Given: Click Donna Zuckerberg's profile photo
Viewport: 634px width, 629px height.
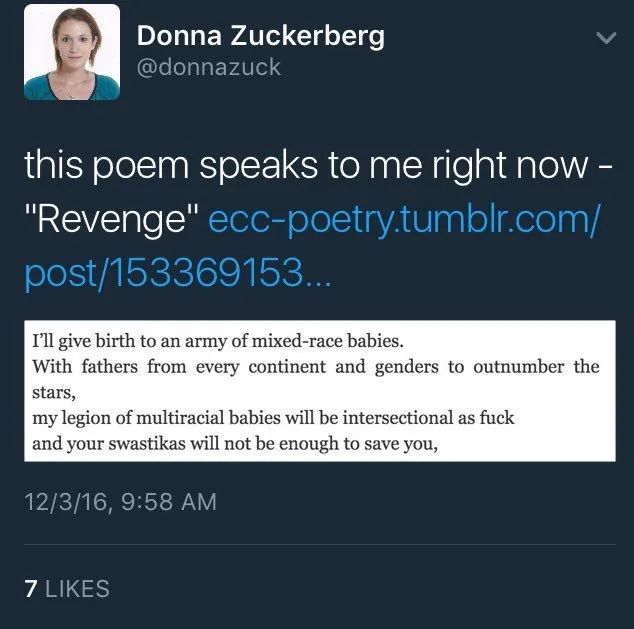Looking at the screenshot, I should (71, 52).
